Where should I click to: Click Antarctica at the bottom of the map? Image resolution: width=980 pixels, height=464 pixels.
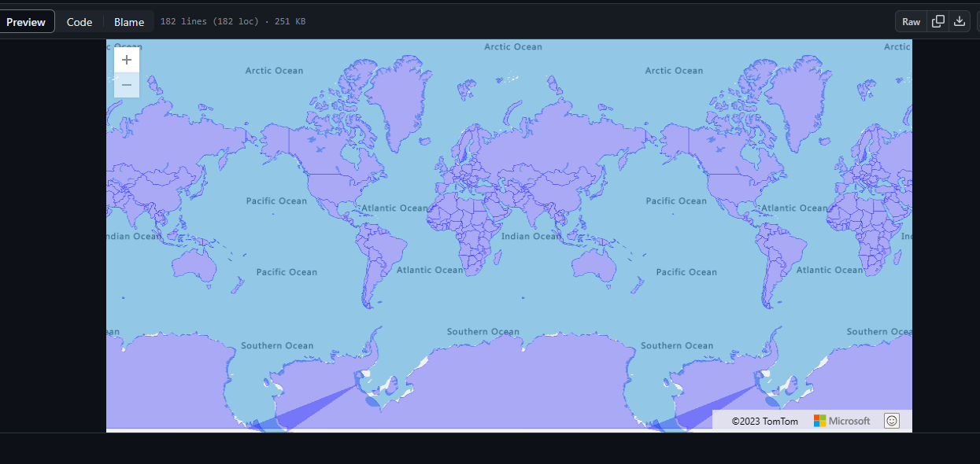coord(512,401)
